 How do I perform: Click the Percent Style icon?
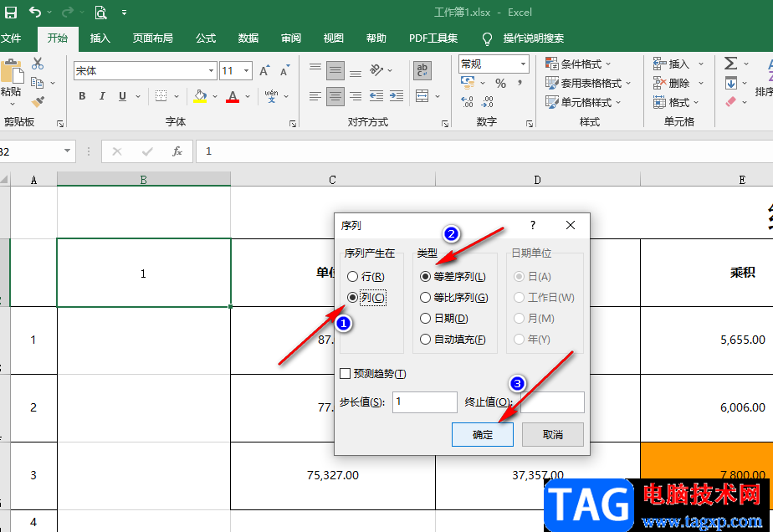coord(500,84)
